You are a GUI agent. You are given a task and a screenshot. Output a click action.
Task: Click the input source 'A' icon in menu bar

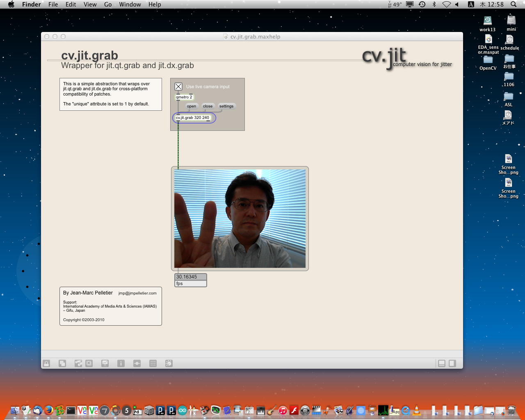pyautogui.click(x=471, y=5)
